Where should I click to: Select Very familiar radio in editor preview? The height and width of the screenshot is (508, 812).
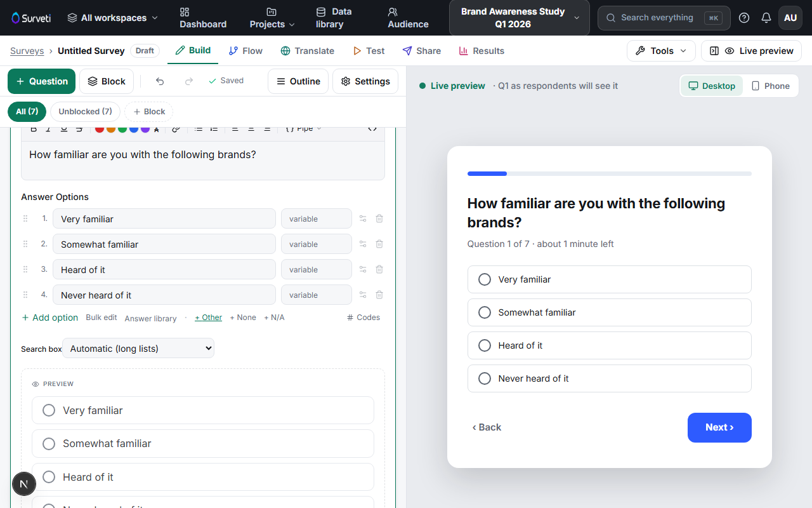pyautogui.click(x=49, y=410)
